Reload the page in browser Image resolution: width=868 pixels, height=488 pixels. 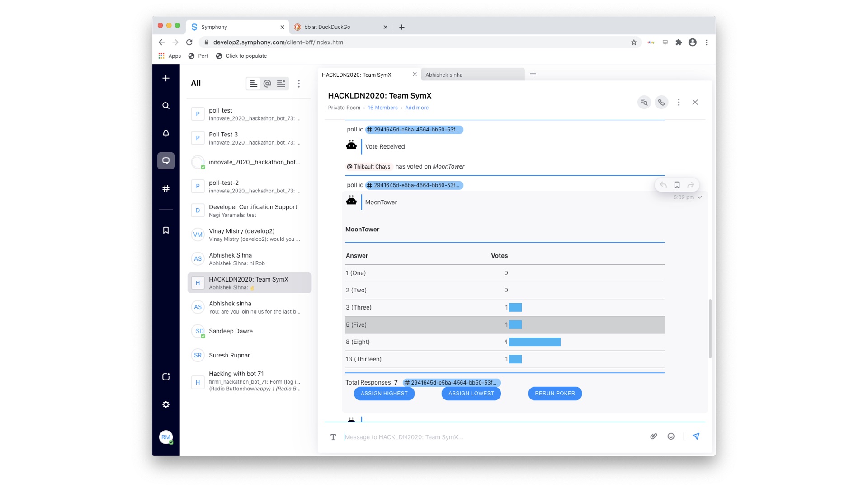pos(189,42)
